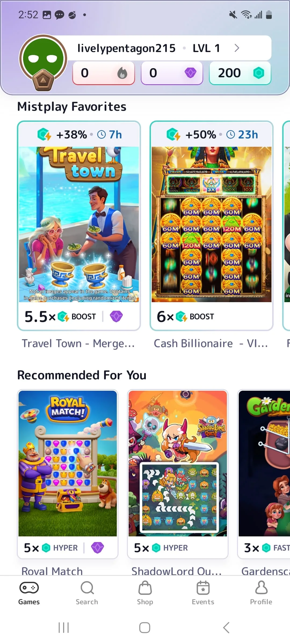
Task: Open the Events calendar tab
Action: click(203, 593)
